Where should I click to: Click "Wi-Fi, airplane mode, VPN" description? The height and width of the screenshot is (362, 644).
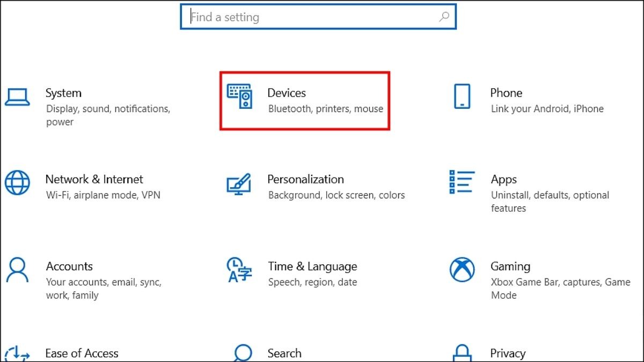(x=103, y=195)
